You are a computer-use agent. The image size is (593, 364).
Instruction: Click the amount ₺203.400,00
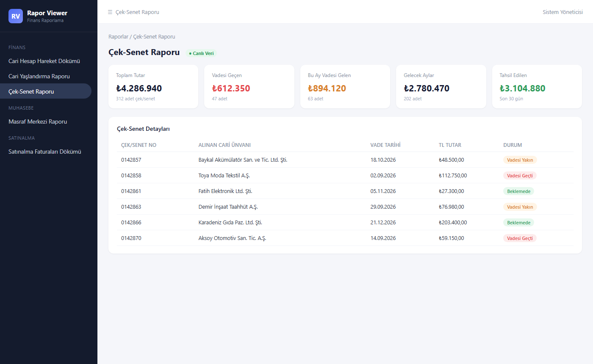(x=453, y=223)
